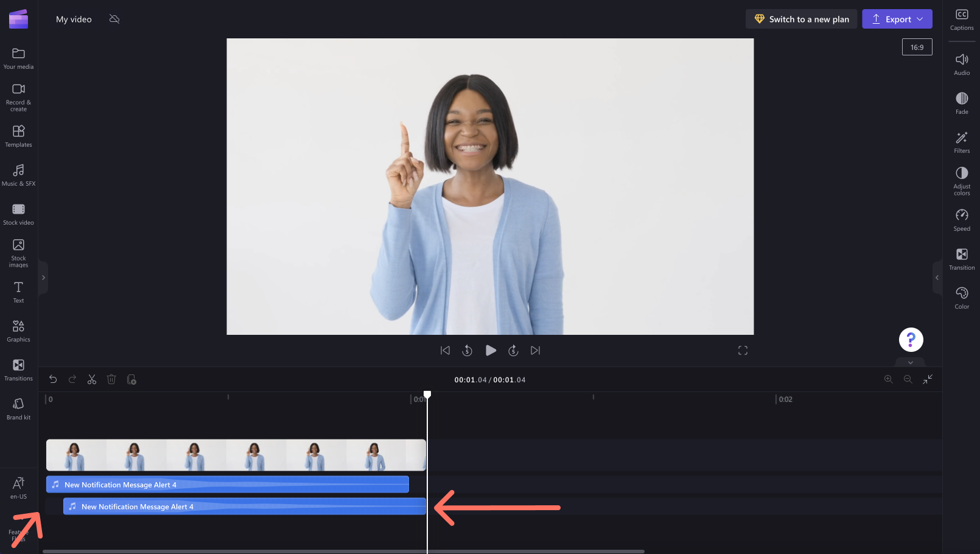Zoom in on the timeline
Screen dimensions: 980x554
click(x=888, y=379)
